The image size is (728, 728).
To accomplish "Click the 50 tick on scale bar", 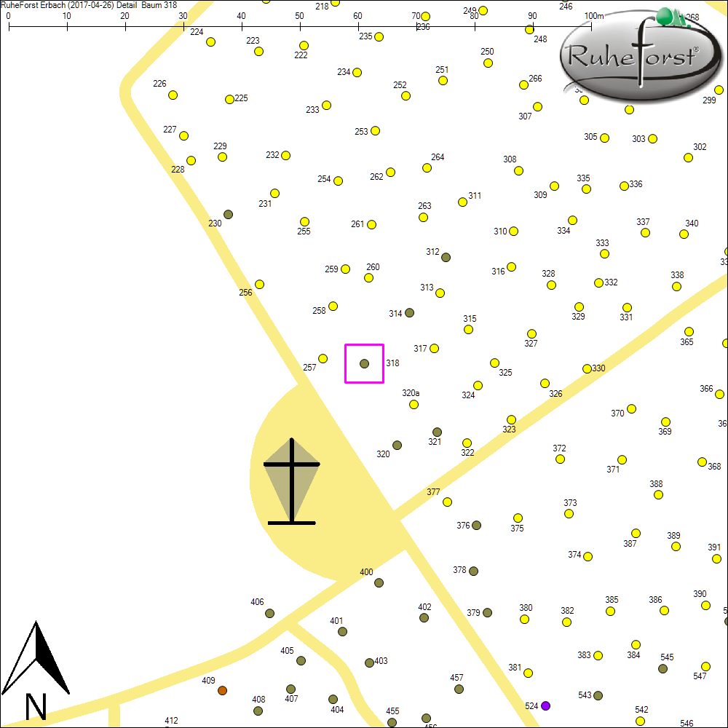I will 300,27.
